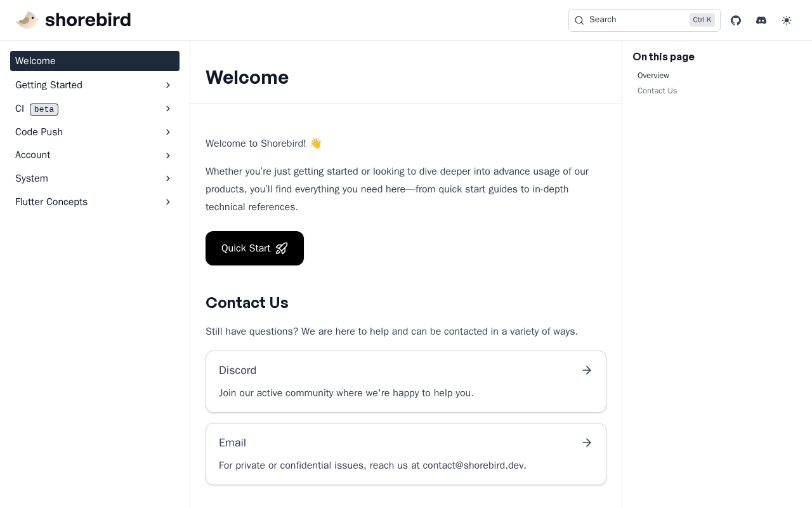Image resolution: width=812 pixels, height=508 pixels.
Task: Jump to Overview in page contents
Action: pyautogui.click(x=653, y=76)
